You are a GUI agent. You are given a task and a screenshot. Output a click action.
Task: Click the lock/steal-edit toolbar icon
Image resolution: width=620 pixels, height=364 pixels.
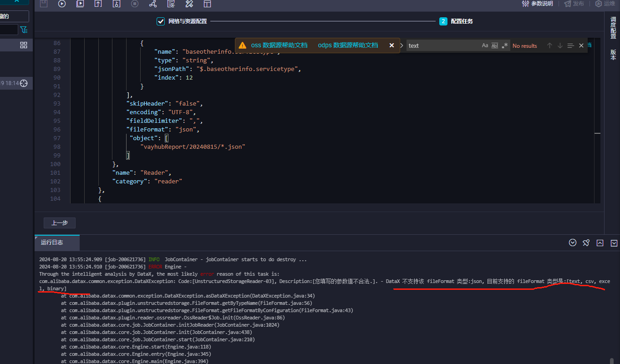[x=117, y=4]
